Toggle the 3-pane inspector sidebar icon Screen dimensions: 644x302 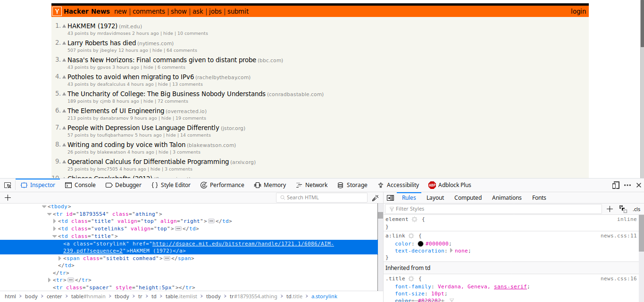[390, 198]
